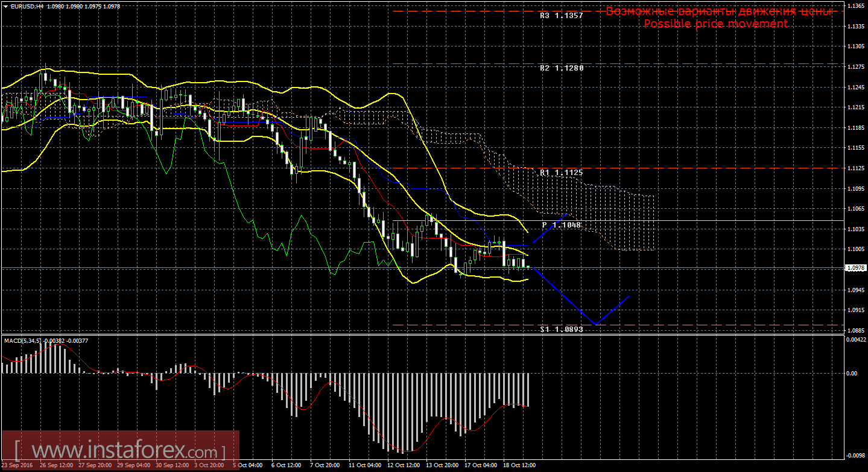Viewport: 868px width, 472px height.
Task: Open the www.instaforex.com watermark link
Action: tap(121, 451)
